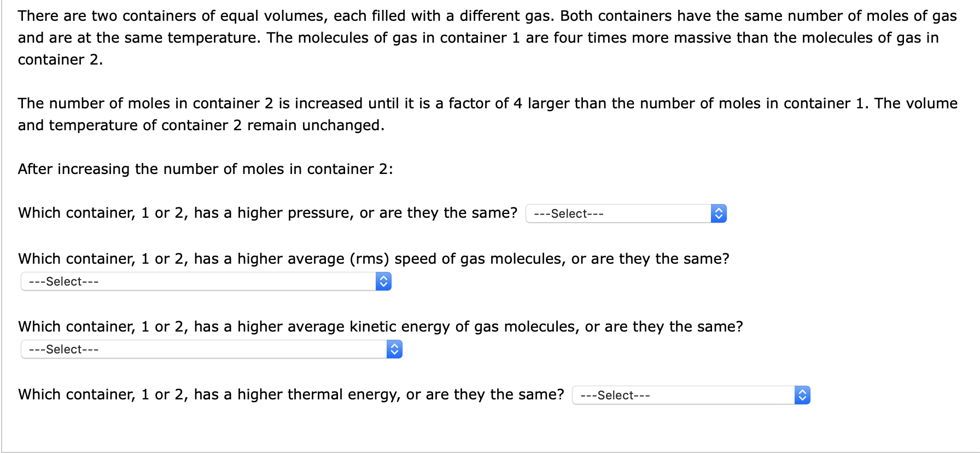Image resolution: width=980 pixels, height=453 pixels.
Task: Click the down arrow of the kinetic energy selector
Action: (394, 352)
